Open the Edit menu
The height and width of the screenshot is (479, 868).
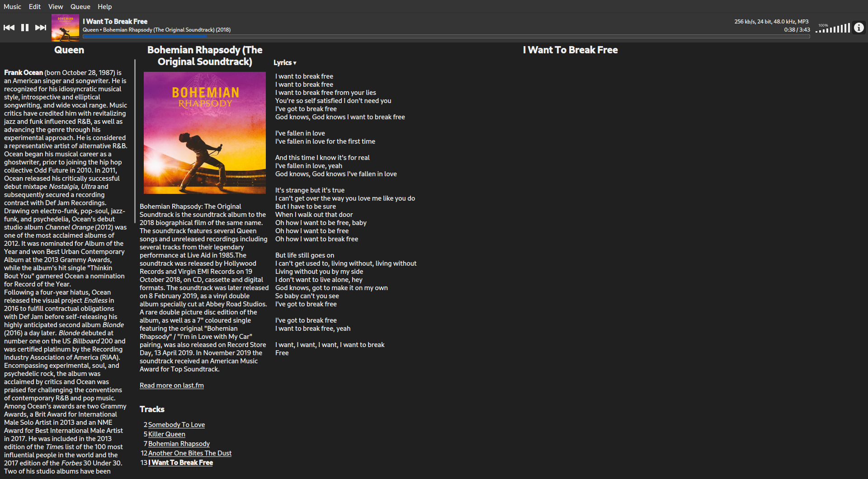35,7
